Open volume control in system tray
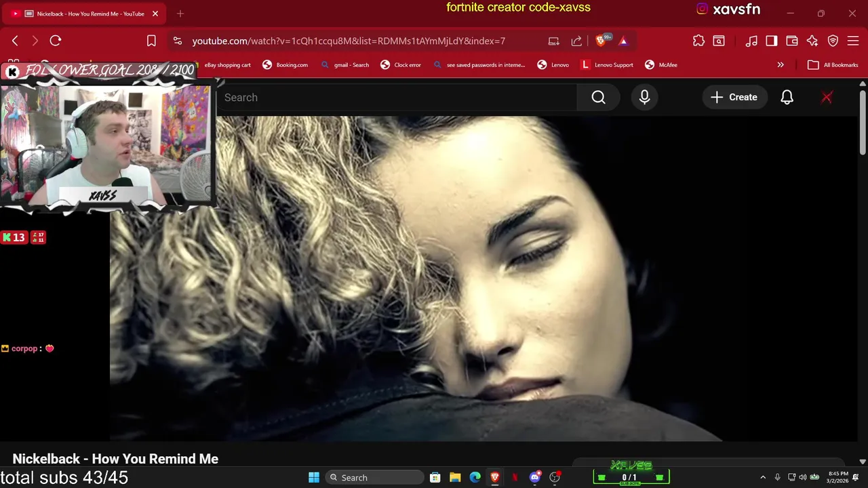This screenshot has width=868, height=488. [803, 478]
